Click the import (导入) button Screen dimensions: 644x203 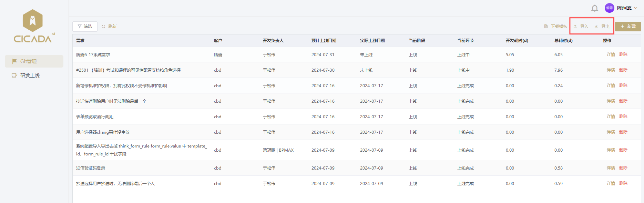pos(581,27)
